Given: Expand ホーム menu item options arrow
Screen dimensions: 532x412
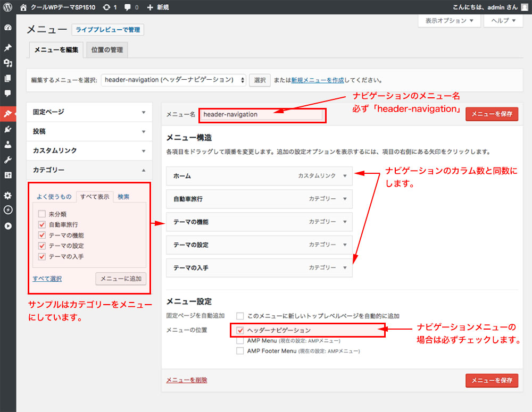Looking at the screenshot, I should coord(345,175).
